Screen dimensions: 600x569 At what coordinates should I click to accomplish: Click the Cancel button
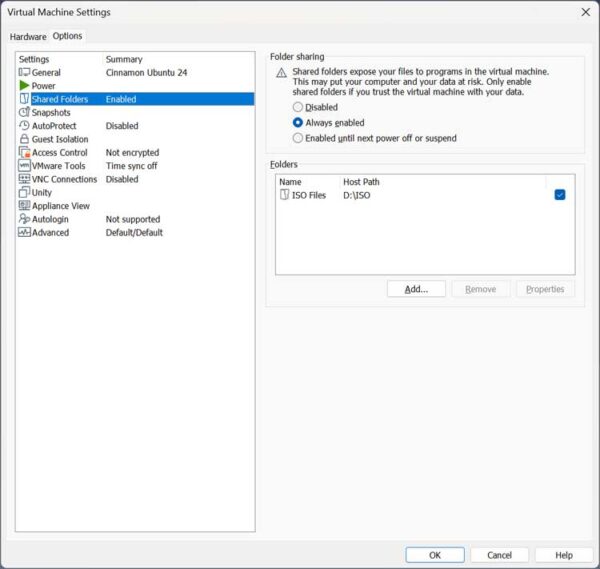499,555
